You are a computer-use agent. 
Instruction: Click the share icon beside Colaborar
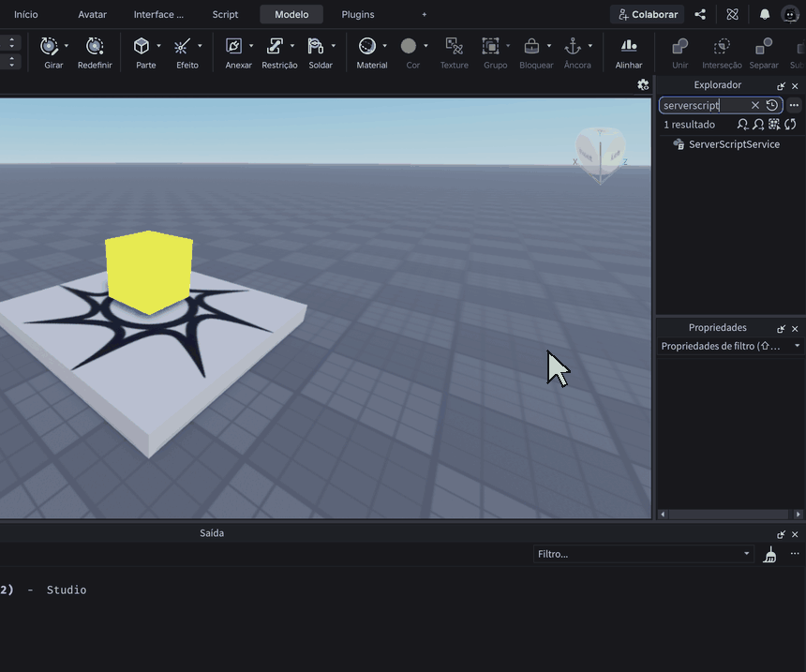coord(700,14)
